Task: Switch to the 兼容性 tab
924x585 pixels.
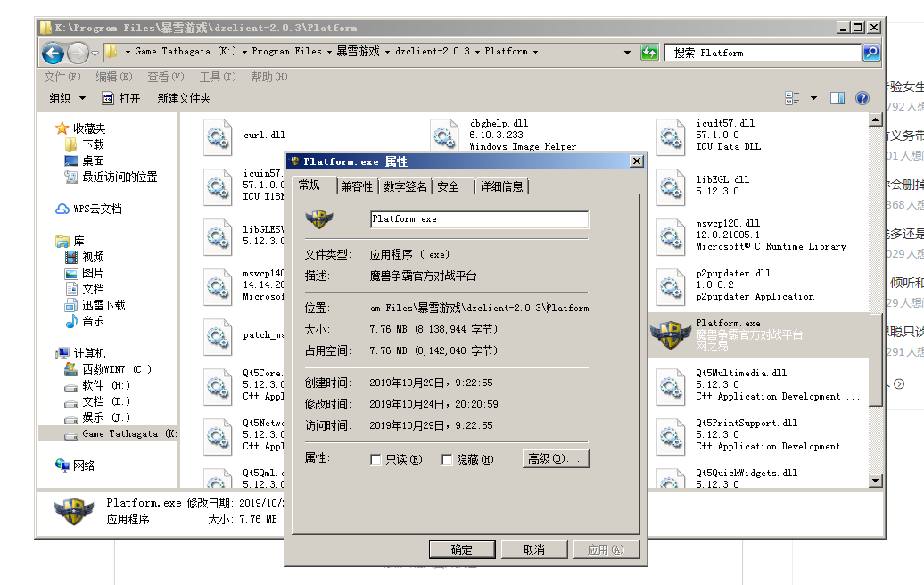Action: click(x=357, y=186)
